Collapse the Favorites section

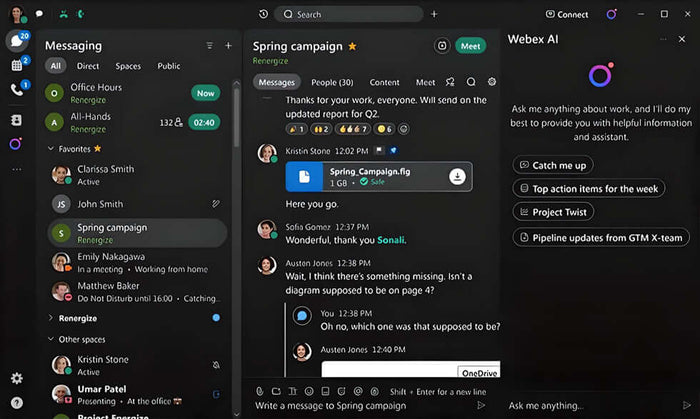[51, 148]
